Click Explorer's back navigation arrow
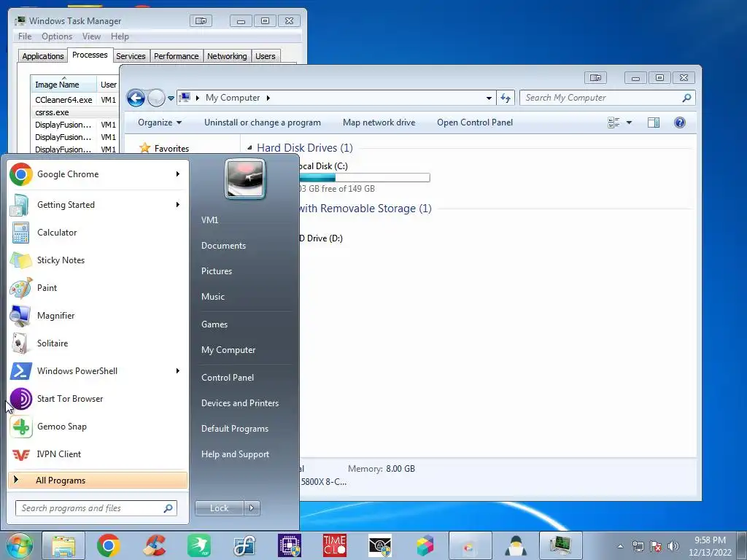 [x=136, y=98]
